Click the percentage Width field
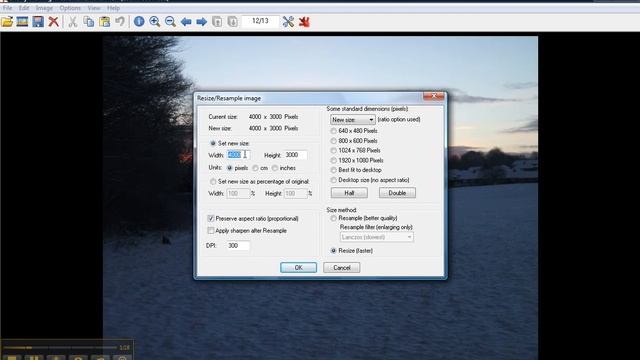640x360 pixels. pos(238,193)
